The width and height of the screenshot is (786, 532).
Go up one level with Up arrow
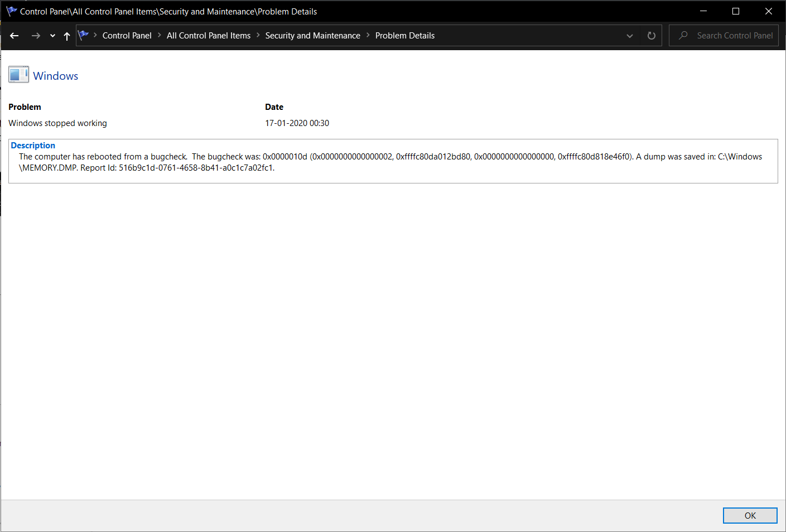click(67, 36)
